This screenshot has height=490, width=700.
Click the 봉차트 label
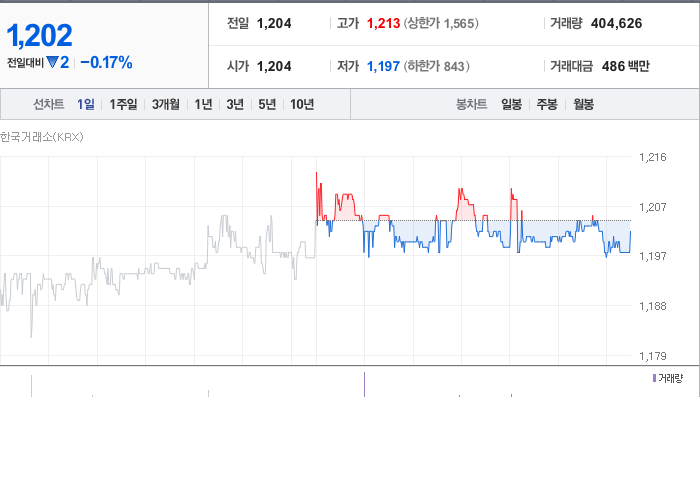coord(471,104)
